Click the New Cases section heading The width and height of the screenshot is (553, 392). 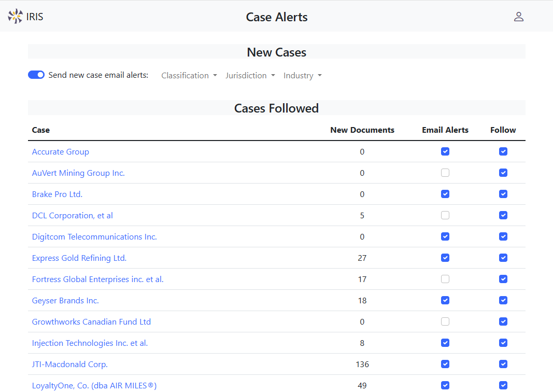277,52
